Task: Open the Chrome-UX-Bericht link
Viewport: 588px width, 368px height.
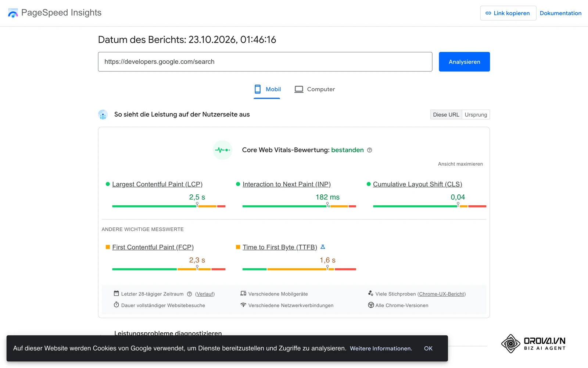Action: pyautogui.click(x=441, y=294)
